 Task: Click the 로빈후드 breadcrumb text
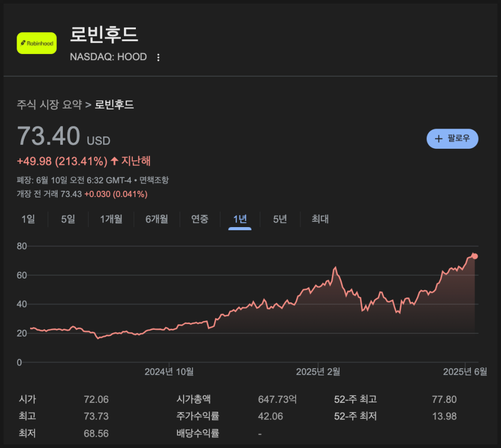coord(114,105)
